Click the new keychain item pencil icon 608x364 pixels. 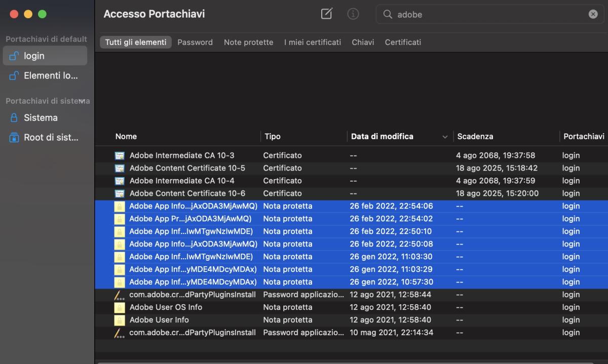pyautogui.click(x=326, y=14)
